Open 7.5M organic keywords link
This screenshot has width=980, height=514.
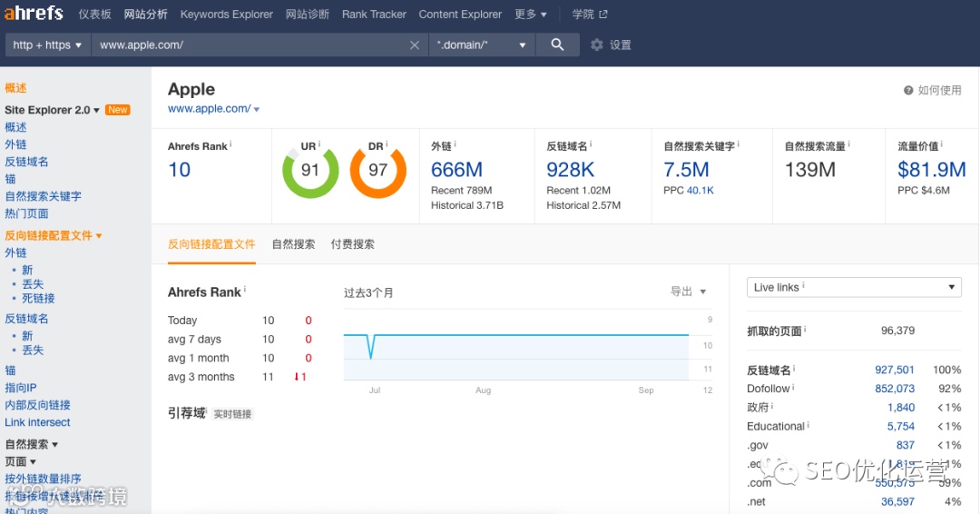[x=686, y=170]
